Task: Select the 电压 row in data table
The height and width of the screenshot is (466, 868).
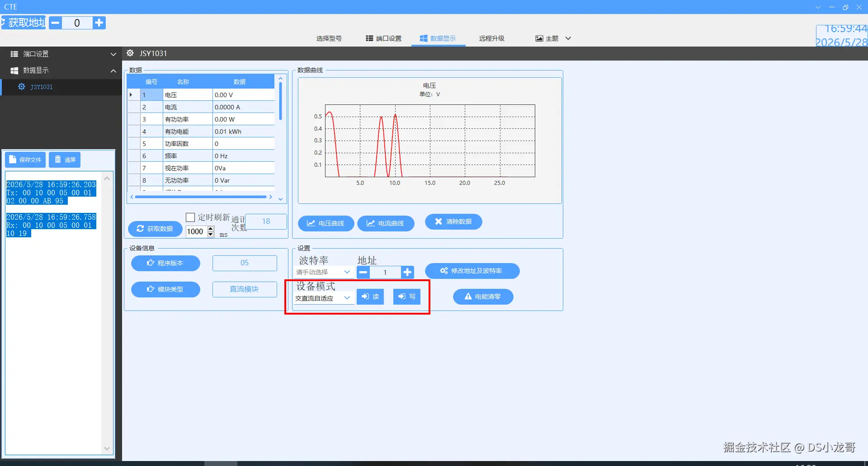Action: click(x=201, y=95)
